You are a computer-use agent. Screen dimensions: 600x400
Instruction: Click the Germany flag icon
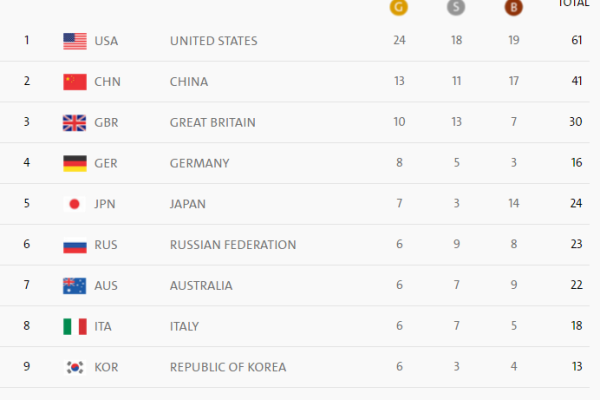coord(75,163)
